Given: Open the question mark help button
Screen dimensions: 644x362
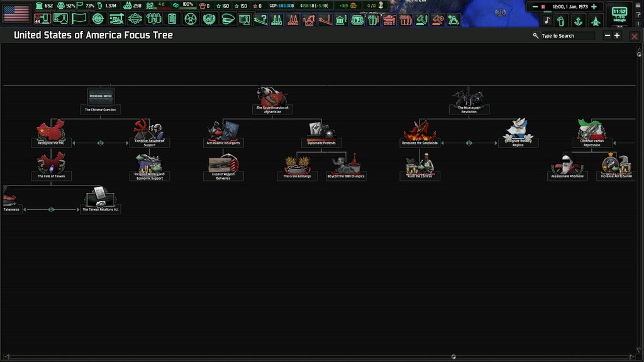Looking at the screenshot, I should pos(638,15).
